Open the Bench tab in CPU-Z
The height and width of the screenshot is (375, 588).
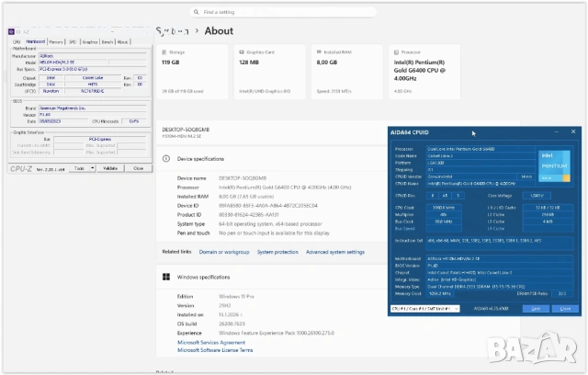coord(107,42)
